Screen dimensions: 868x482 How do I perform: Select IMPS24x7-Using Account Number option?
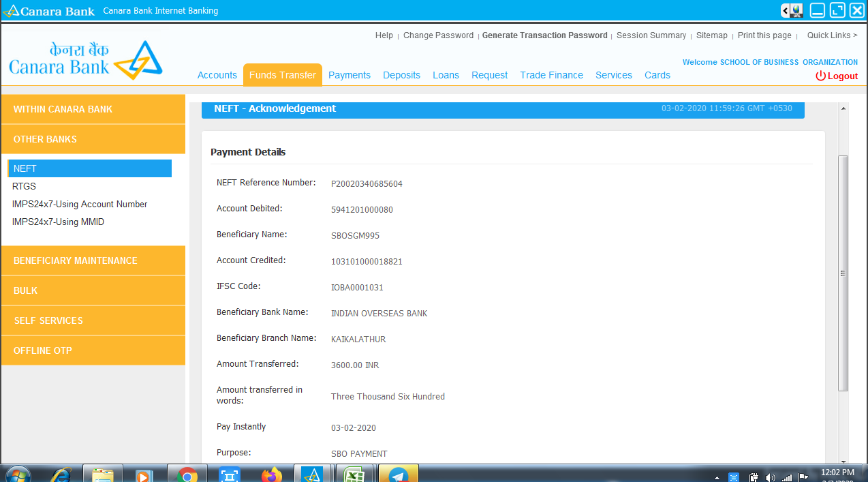click(80, 204)
